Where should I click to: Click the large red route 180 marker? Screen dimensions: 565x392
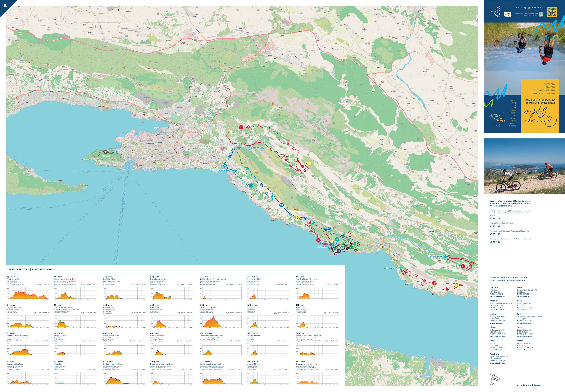coord(434,283)
